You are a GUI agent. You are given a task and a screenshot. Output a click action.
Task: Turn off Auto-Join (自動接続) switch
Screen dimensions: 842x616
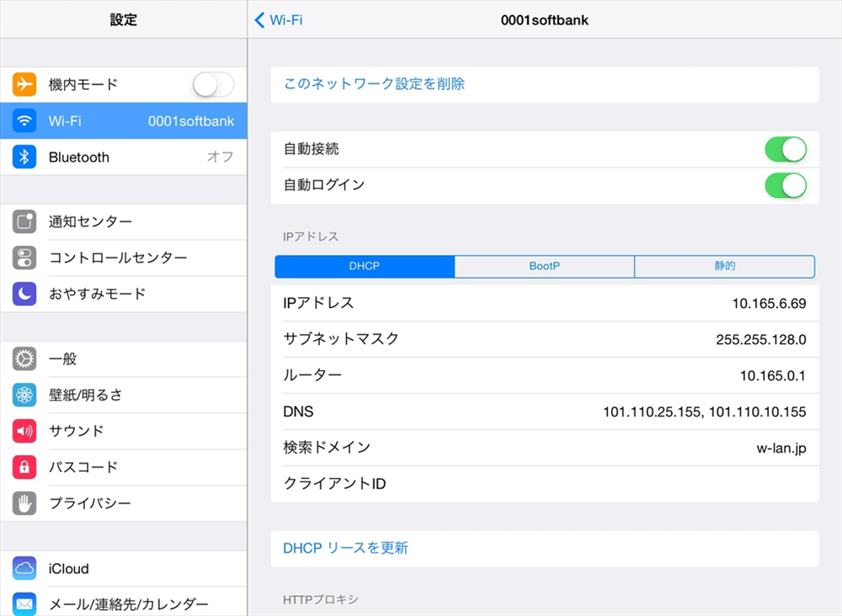click(x=785, y=150)
